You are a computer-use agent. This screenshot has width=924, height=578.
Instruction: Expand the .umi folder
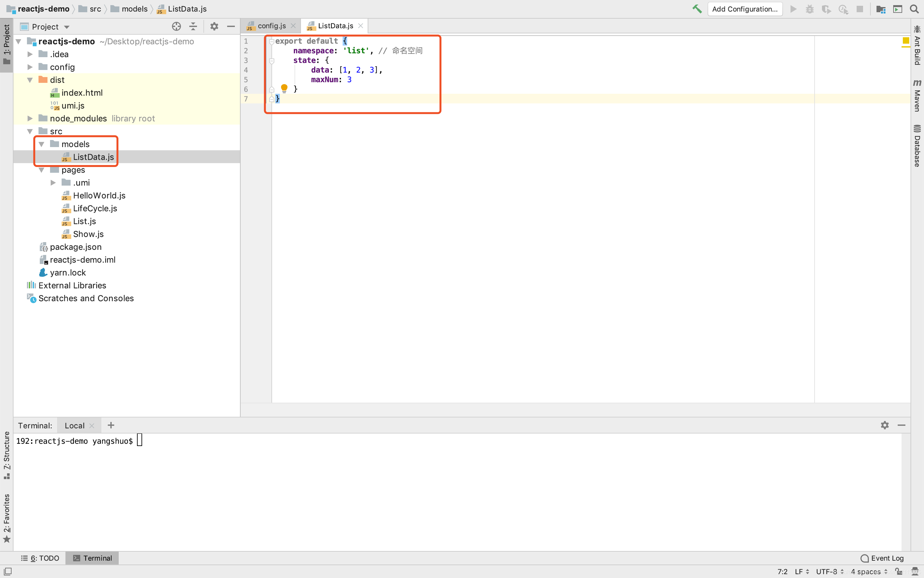pos(53,183)
